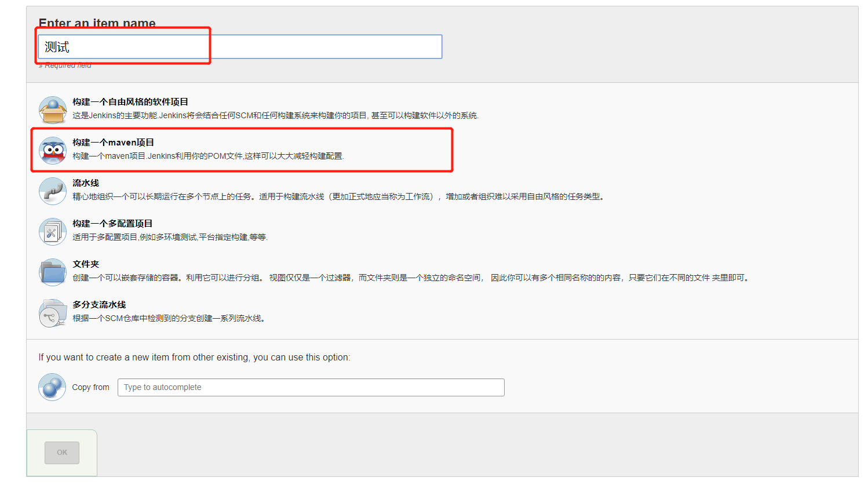Confirm with the OK button

pyautogui.click(x=62, y=453)
